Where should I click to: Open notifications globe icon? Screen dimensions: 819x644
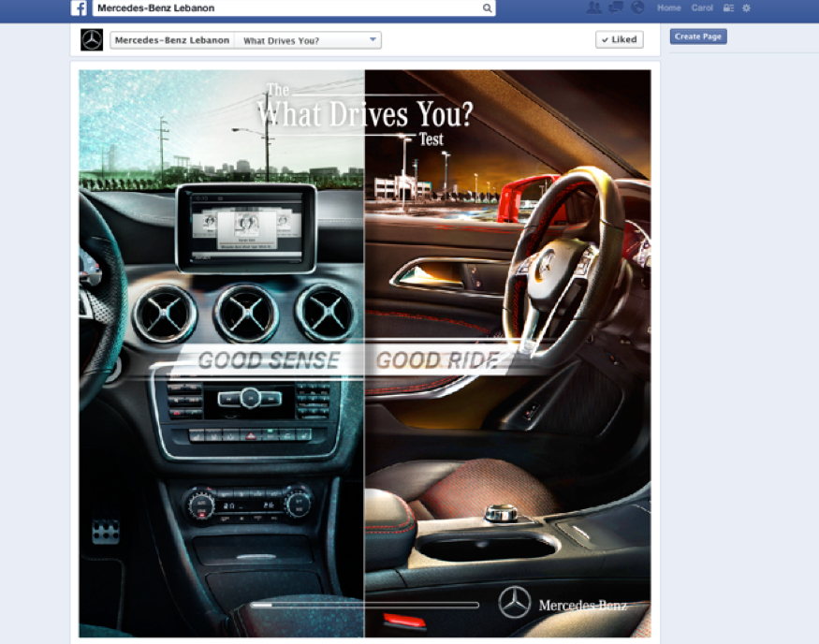[637, 7]
